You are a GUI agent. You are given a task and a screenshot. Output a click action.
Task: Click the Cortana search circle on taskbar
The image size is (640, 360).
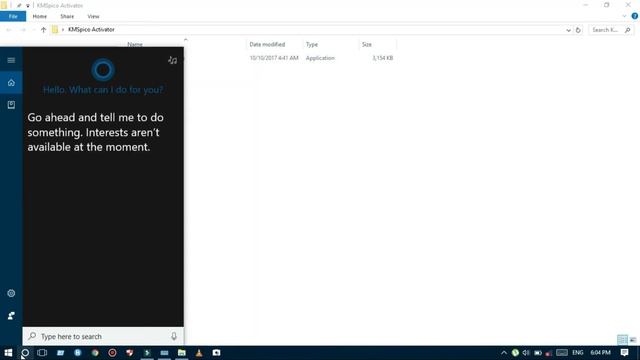tap(25, 353)
